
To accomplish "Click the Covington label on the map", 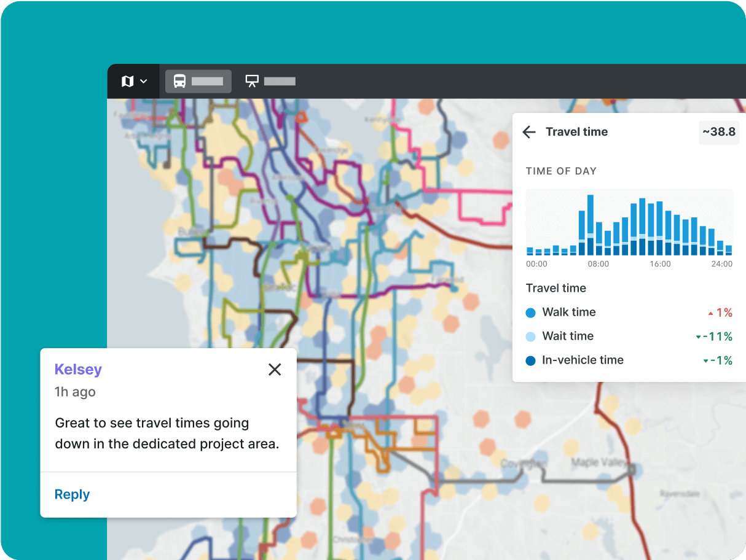I will [x=524, y=464].
